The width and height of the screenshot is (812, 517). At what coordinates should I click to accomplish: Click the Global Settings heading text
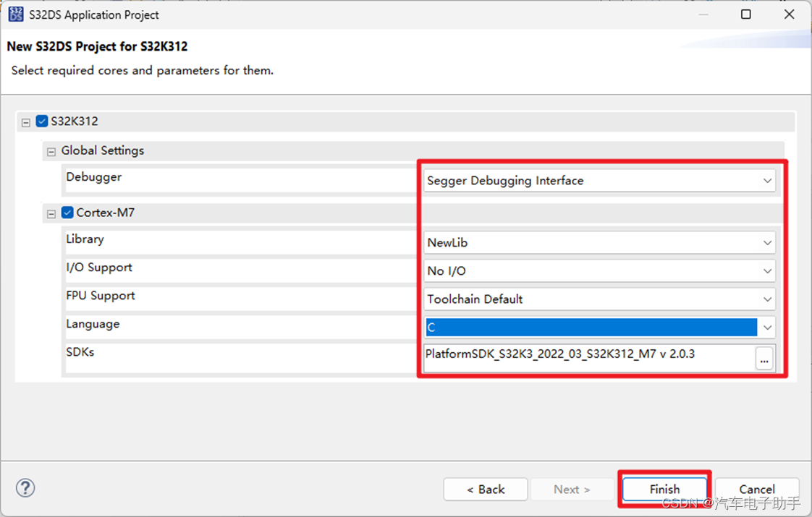103,150
